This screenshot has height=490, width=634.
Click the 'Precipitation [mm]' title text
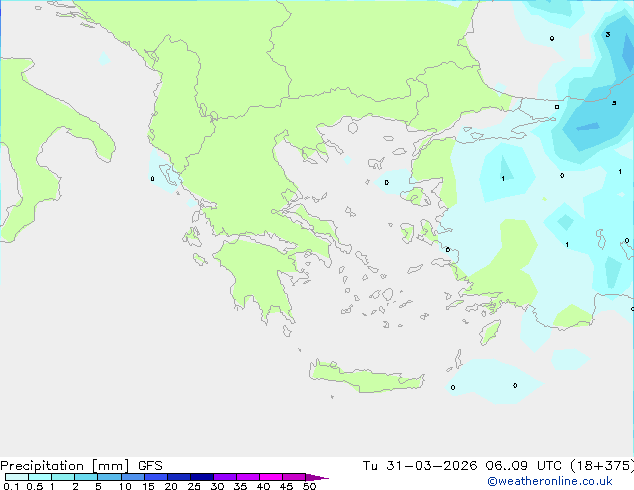click(65, 466)
